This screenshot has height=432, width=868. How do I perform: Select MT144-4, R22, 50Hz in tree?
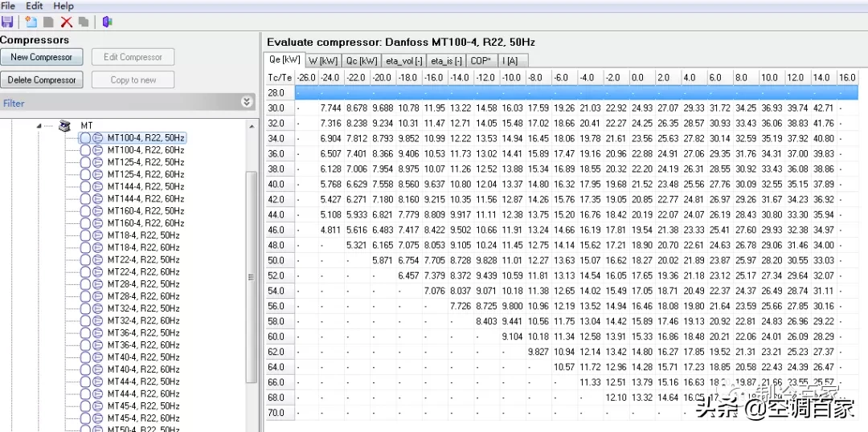click(x=146, y=186)
